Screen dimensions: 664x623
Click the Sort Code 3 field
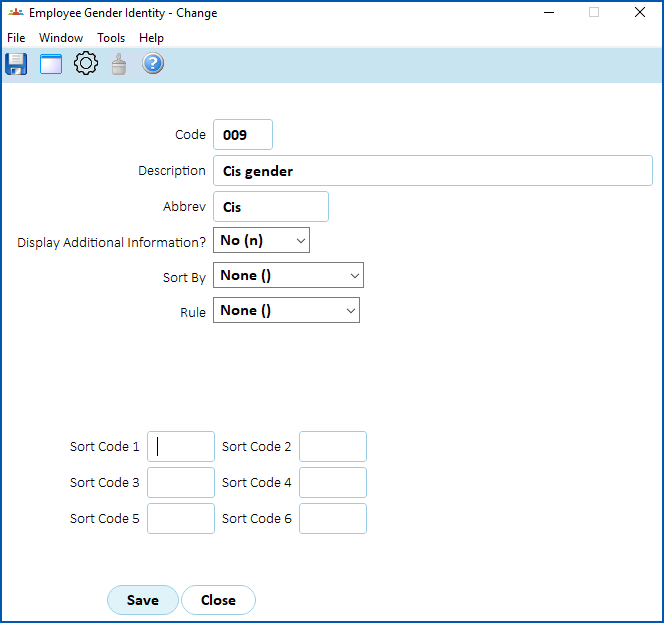point(181,482)
